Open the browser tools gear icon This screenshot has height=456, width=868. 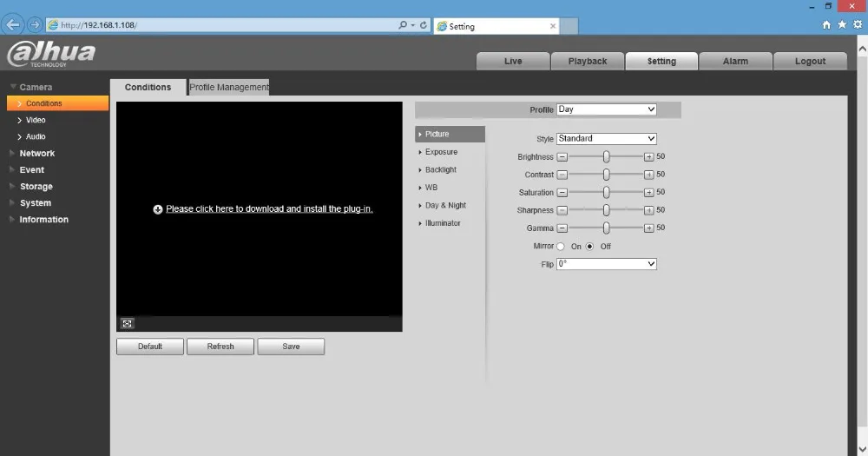[x=858, y=25]
